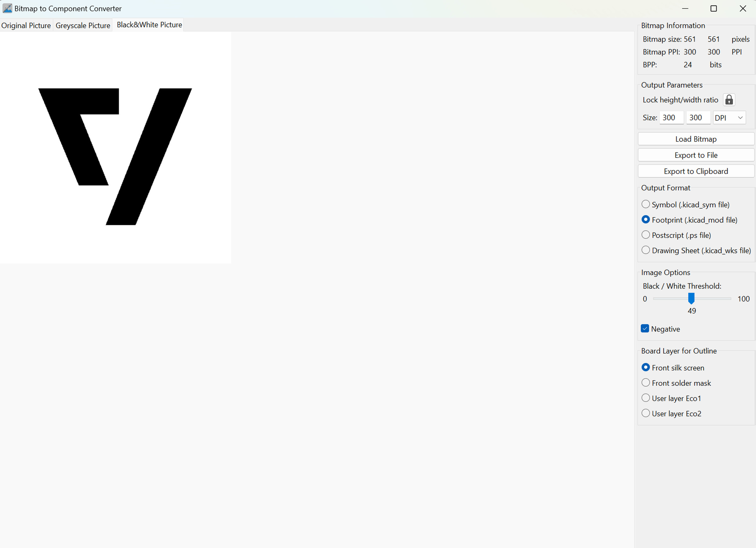Select Drawing Sheet kicad_wks format
The width and height of the screenshot is (756, 548).
(x=645, y=250)
